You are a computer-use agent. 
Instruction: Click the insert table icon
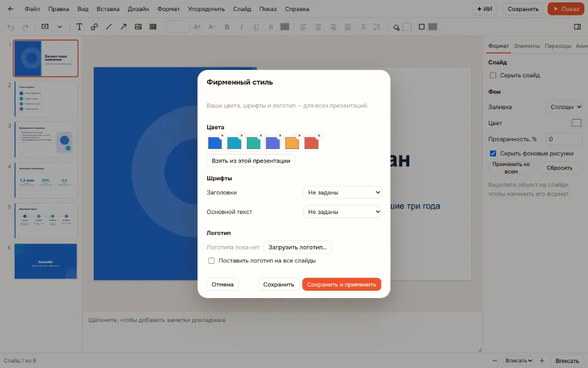pos(153,26)
